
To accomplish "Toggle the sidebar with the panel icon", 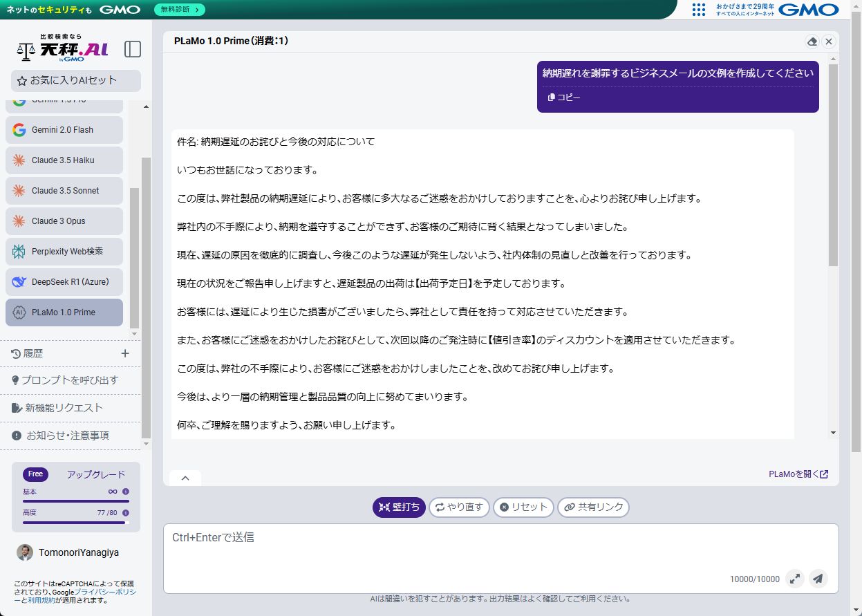I will click(x=132, y=49).
